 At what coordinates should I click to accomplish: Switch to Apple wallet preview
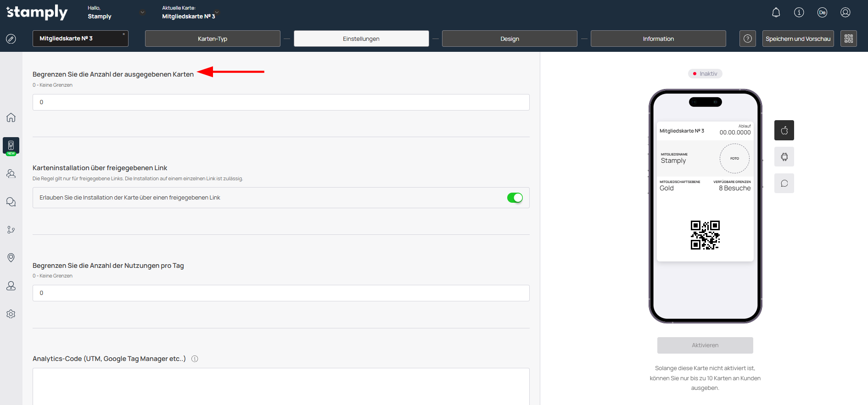tap(784, 130)
